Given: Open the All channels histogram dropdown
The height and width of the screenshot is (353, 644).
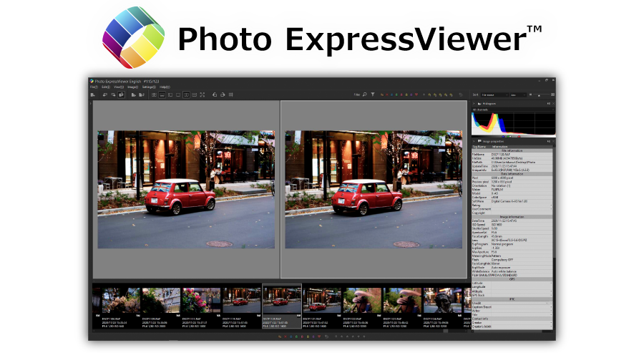Looking at the screenshot, I should [x=513, y=110].
